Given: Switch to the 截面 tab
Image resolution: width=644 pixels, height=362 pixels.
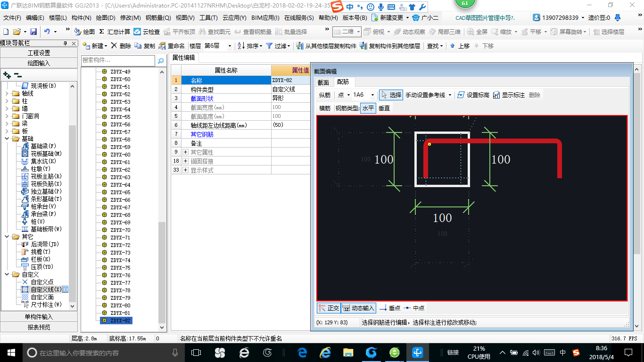Looking at the screenshot, I should coord(323,82).
